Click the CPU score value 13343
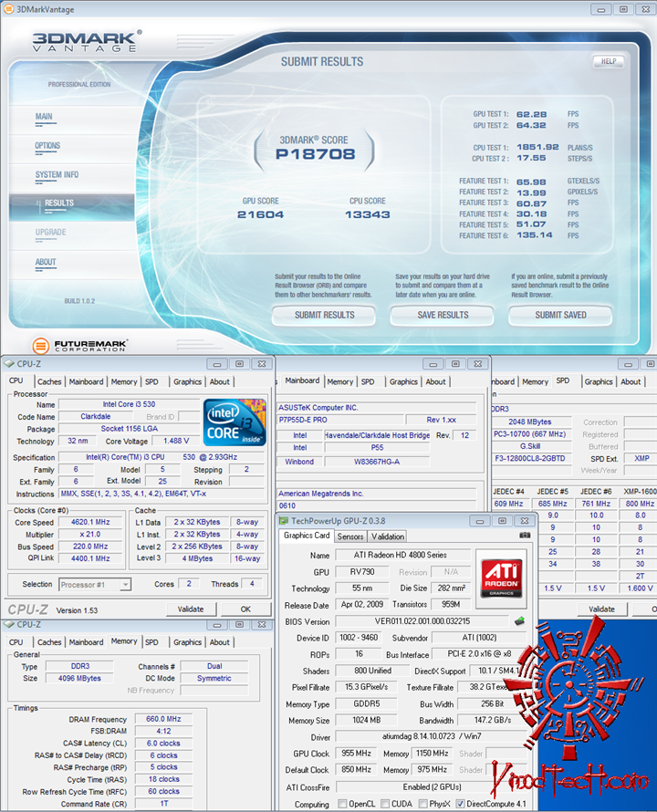This screenshot has width=657, height=812. (368, 214)
